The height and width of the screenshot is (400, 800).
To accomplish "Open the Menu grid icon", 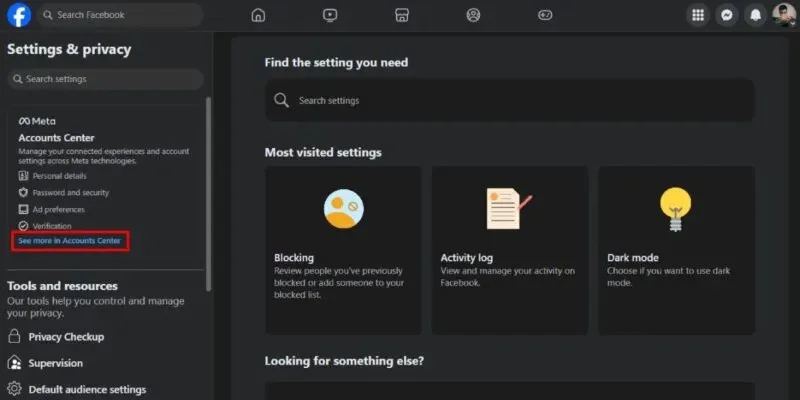I will [698, 15].
